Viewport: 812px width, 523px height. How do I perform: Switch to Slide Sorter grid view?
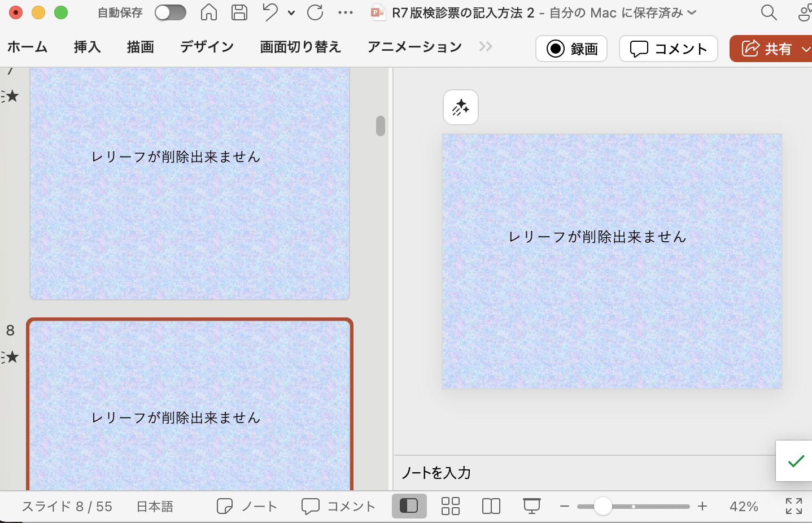tap(451, 506)
